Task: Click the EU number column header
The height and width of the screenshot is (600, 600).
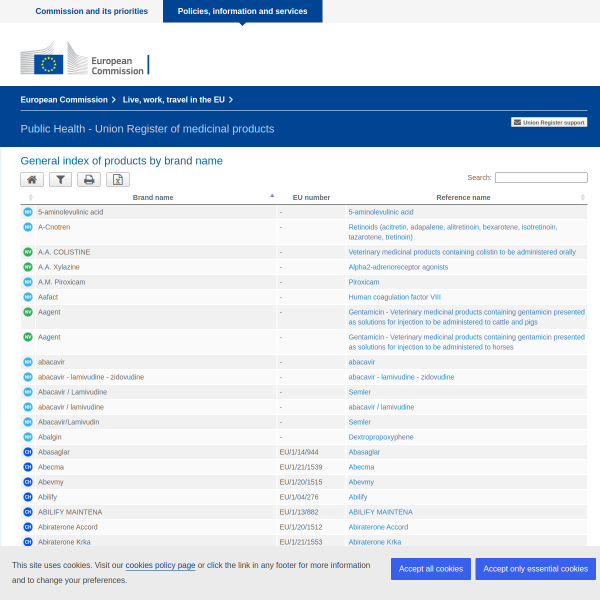Action: click(311, 197)
